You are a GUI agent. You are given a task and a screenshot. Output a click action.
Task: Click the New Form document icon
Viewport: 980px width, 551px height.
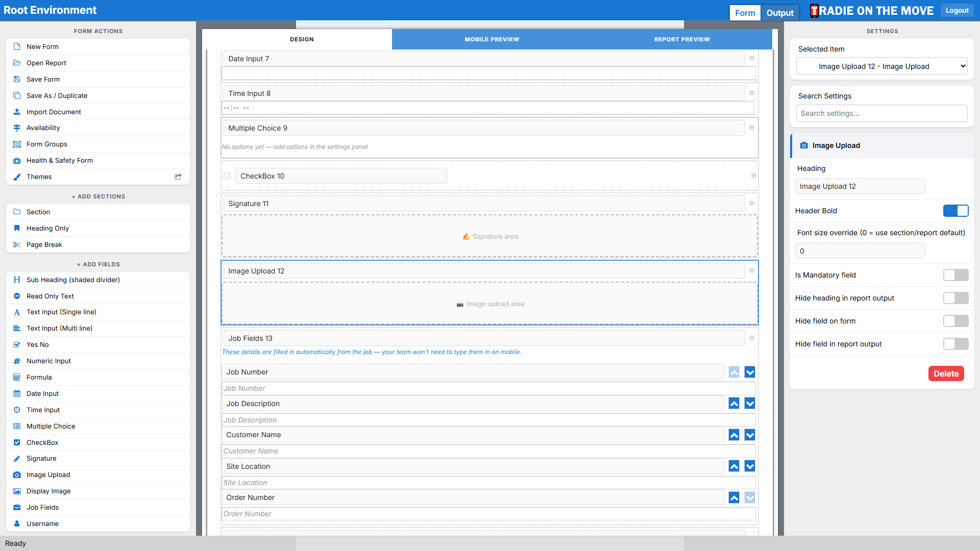(x=17, y=46)
